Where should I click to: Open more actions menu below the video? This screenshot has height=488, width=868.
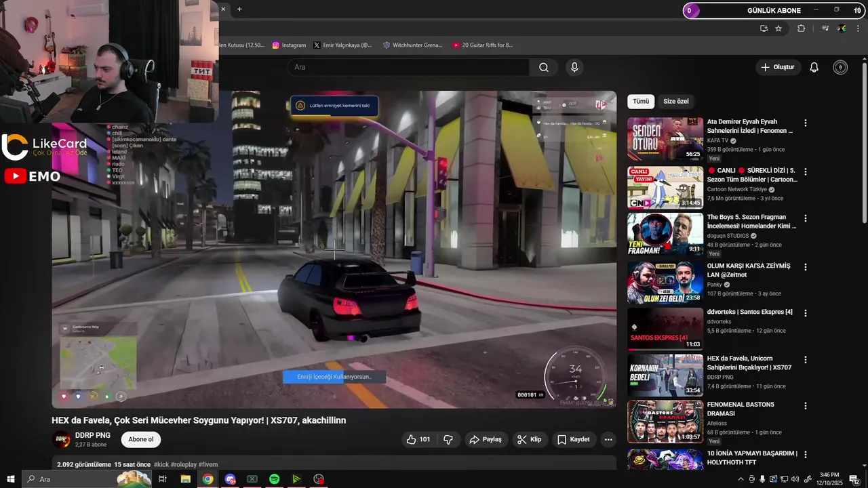[608, 439]
